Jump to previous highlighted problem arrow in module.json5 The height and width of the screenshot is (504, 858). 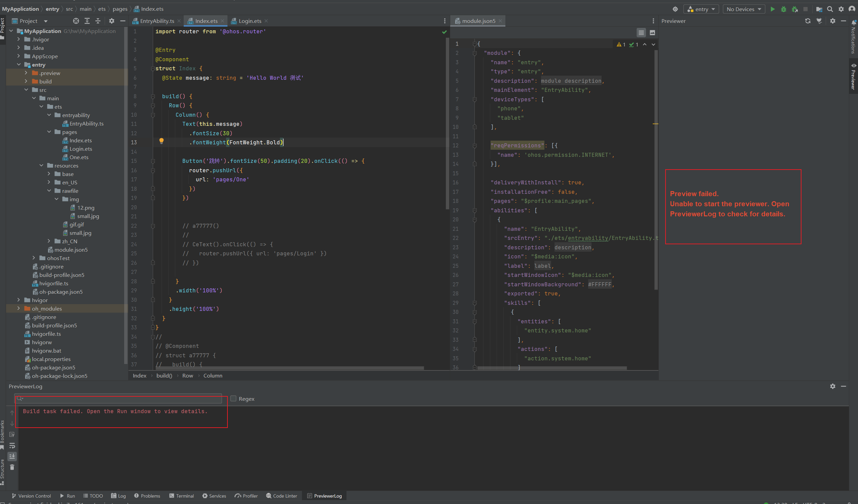point(645,45)
